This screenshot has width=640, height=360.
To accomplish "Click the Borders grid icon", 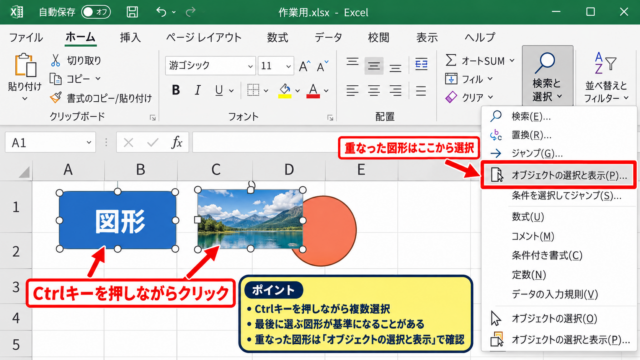I will click(253, 90).
